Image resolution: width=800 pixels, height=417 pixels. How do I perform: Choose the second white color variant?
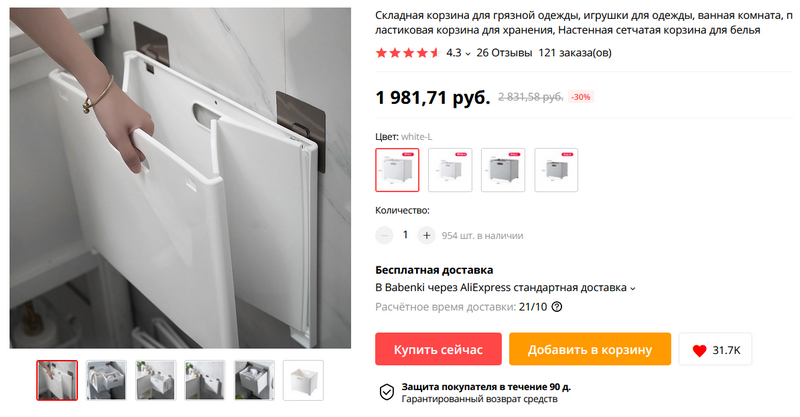tap(451, 170)
